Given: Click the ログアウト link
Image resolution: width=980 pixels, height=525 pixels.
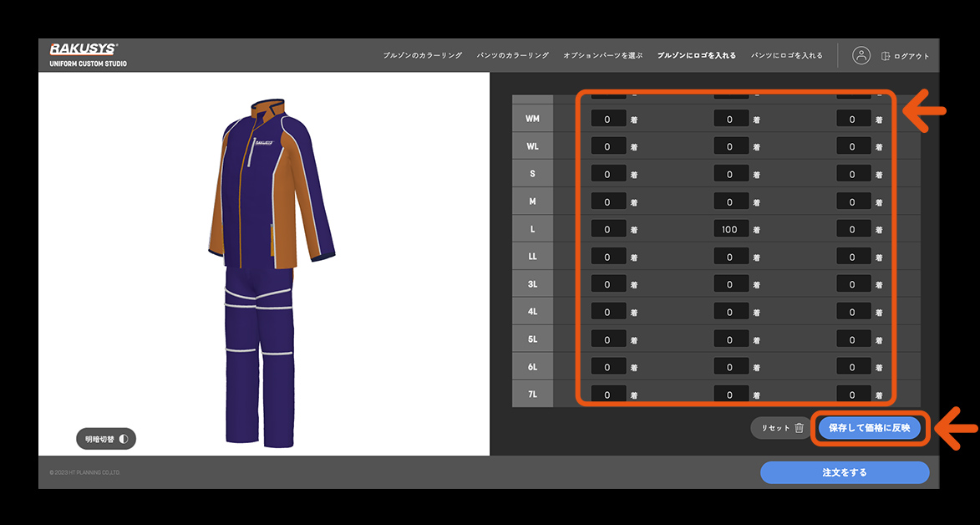Looking at the screenshot, I should pyautogui.click(x=911, y=56).
